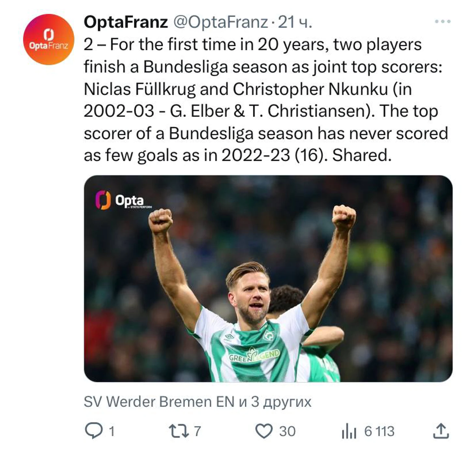Click the Umbro logo on the jersey
This screenshot has height=455, width=476.
pyautogui.click(x=230, y=337)
